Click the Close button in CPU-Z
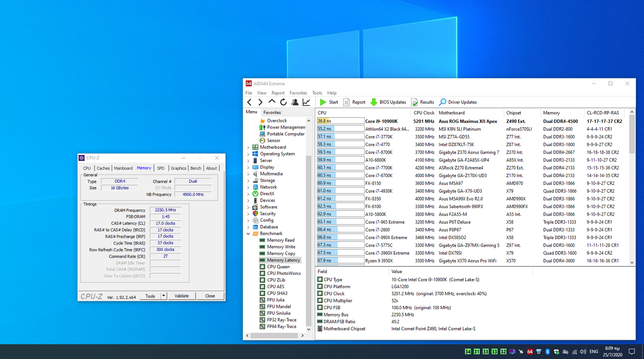 point(210,296)
